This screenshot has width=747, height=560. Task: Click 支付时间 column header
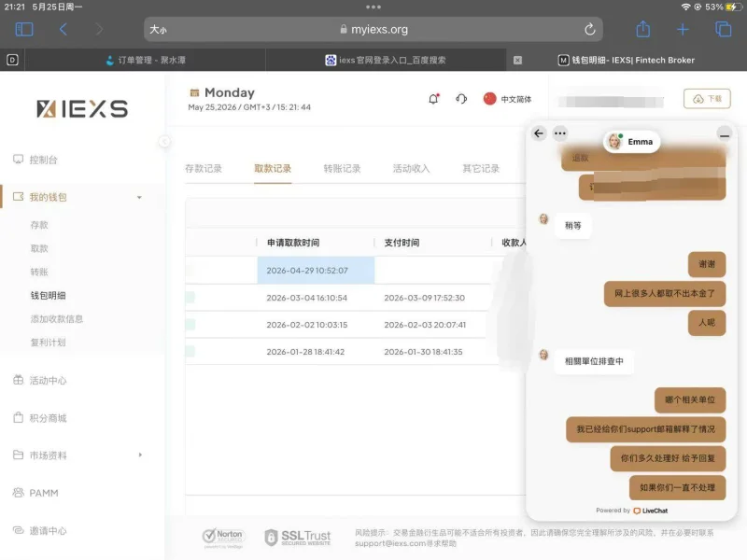402,243
